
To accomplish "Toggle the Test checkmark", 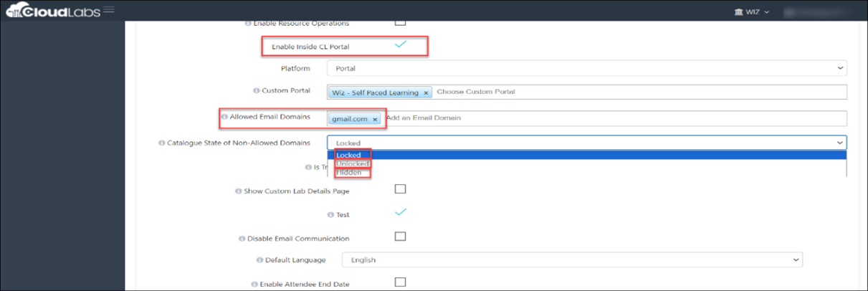I will [x=401, y=213].
